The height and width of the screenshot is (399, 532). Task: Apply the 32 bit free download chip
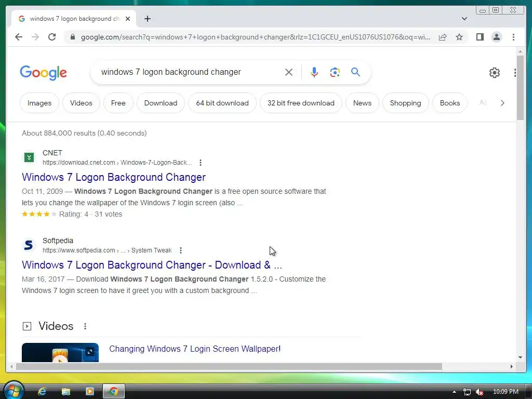[x=301, y=103]
